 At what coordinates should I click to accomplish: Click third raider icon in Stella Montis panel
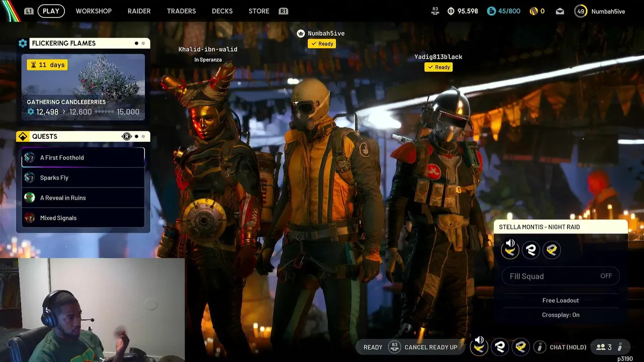coord(551,250)
